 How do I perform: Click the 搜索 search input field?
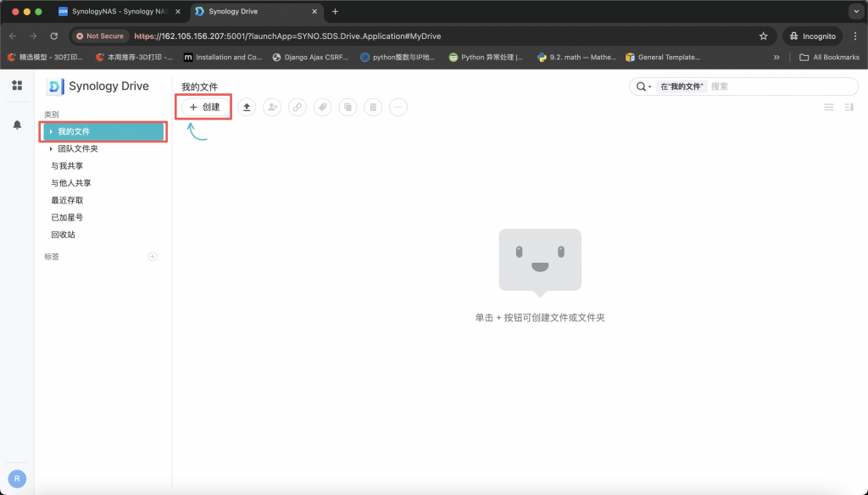pyautogui.click(x=780, y=86)
